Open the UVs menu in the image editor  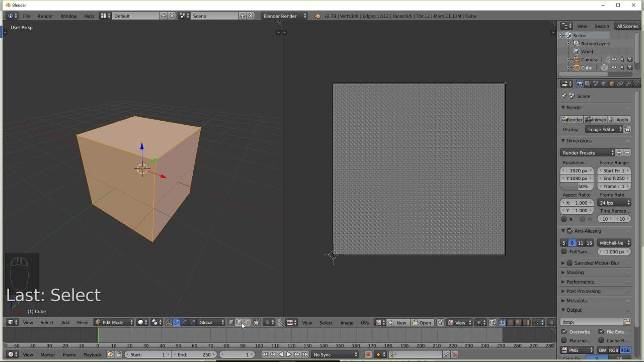coord(364,322)
